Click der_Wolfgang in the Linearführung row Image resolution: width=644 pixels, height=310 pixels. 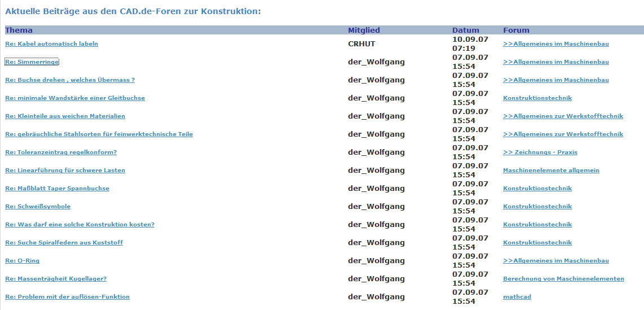376,171
